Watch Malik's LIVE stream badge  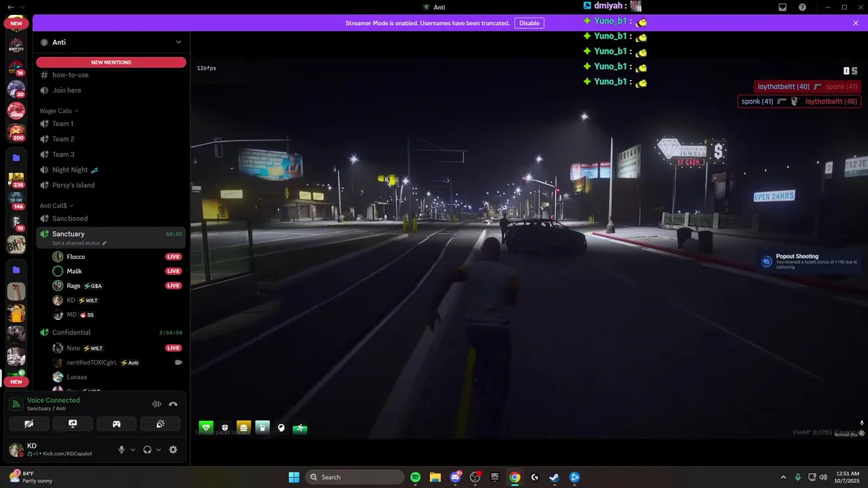click(x=174, y=271)
